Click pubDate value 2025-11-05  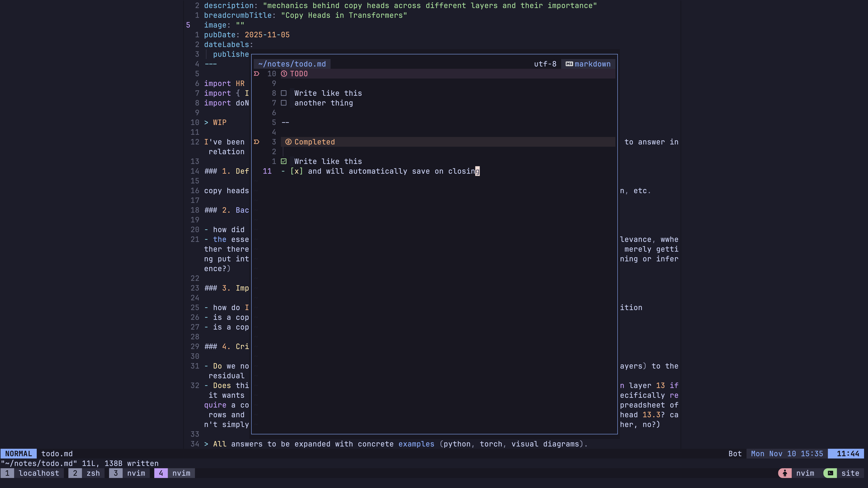point(267,35)
